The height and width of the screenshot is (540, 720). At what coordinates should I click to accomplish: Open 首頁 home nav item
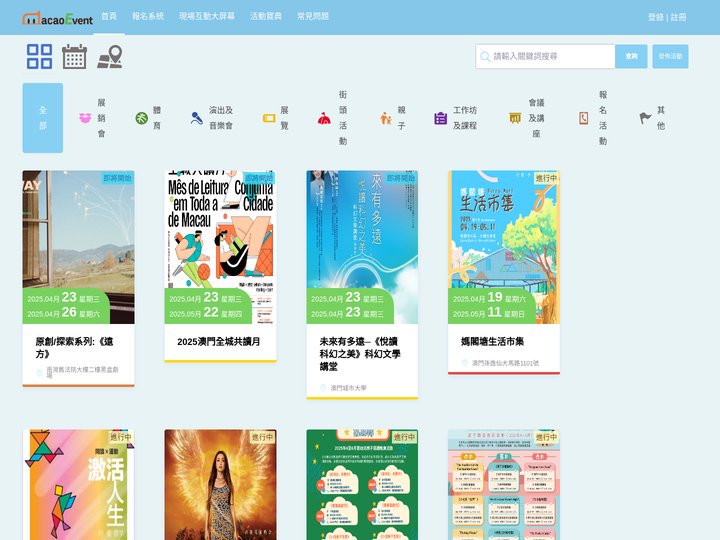pyautogui.click(x=109, y=17)
